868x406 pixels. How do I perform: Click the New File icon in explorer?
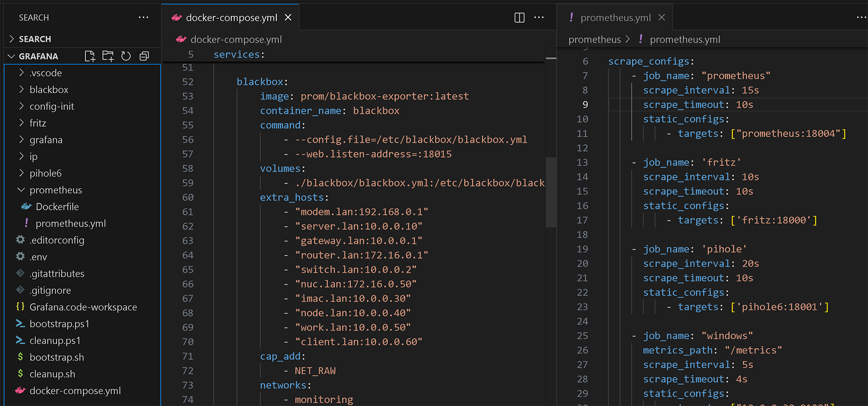90,56
